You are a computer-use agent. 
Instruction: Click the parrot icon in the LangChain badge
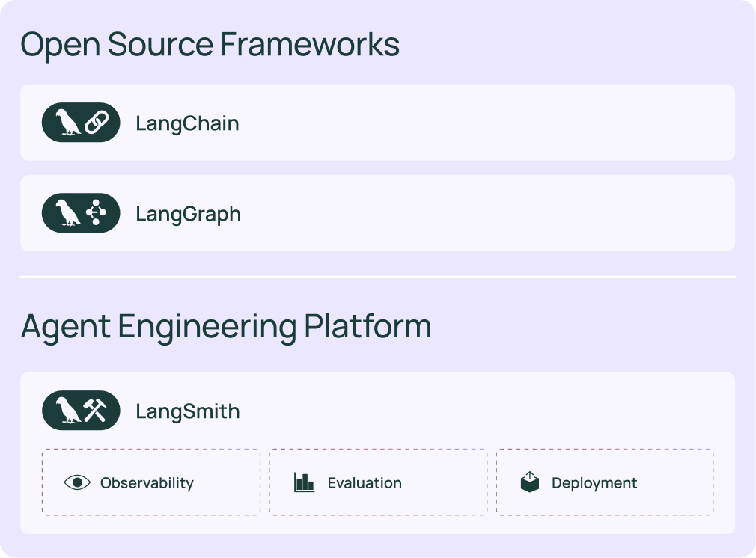click(x=68, y=123)
